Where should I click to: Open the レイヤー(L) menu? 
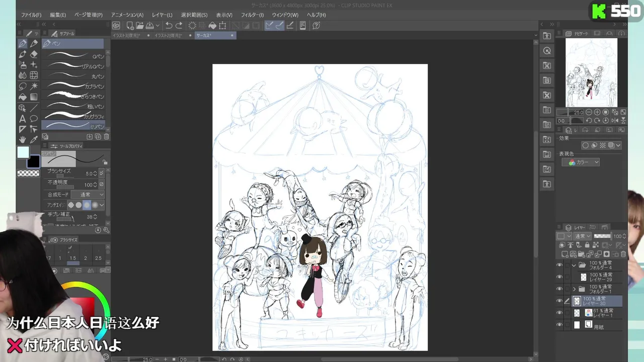coord(162,15)
